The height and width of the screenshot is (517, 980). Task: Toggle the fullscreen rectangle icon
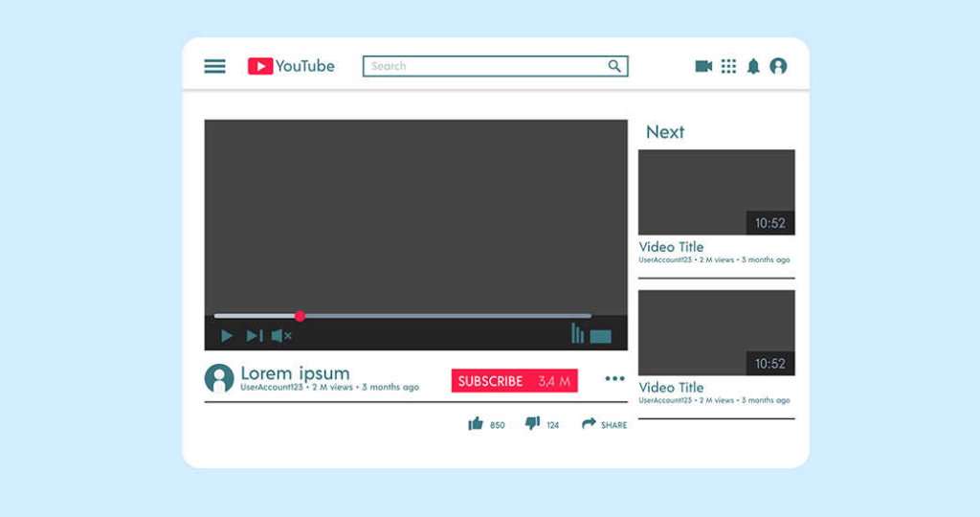(601, 337)
